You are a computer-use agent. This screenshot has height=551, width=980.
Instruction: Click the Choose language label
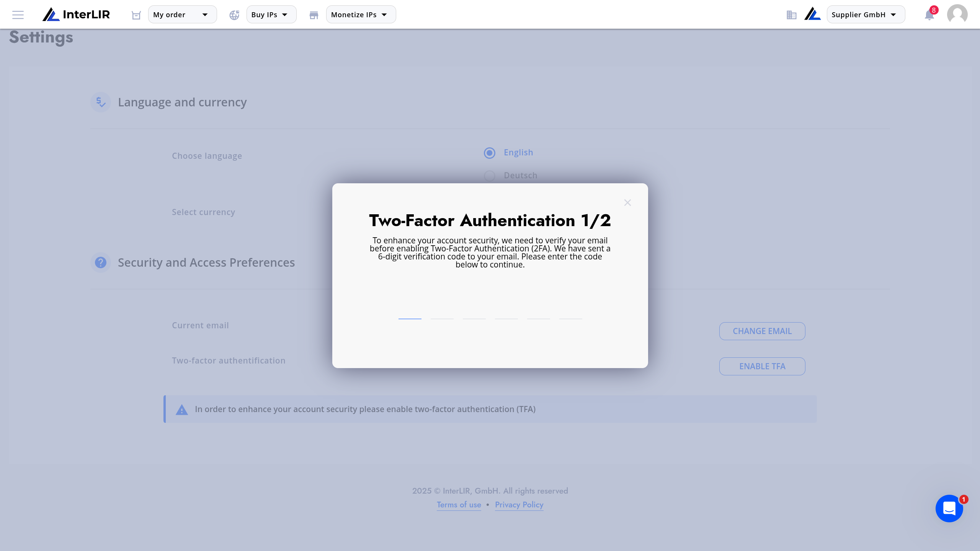(x=207, y=156)
